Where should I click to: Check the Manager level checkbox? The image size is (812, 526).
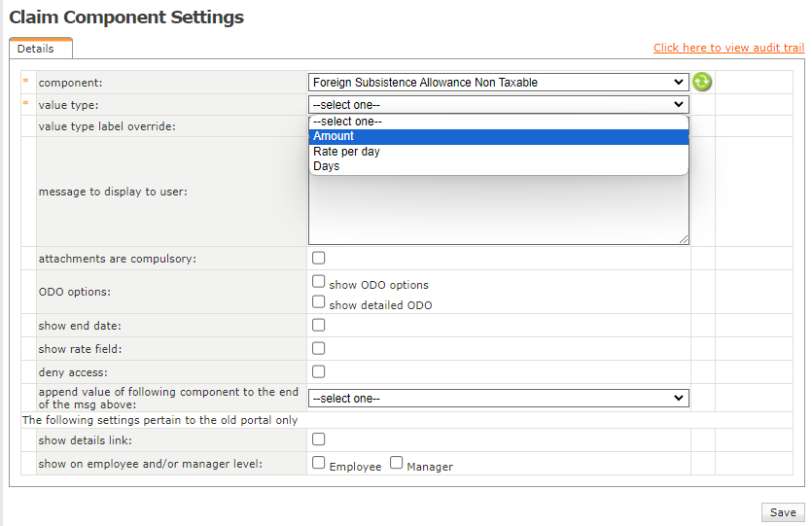click(x=397, y=464)
